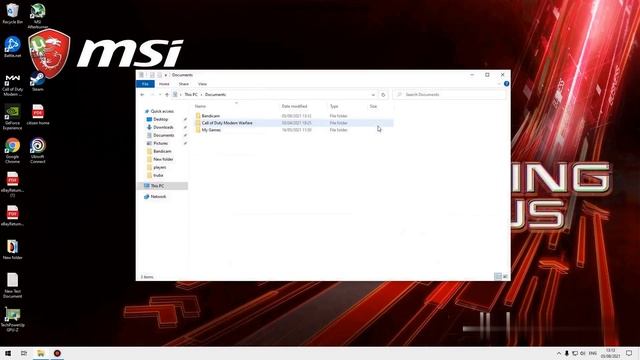Go to Desktop in navigation pane
Screen dimensions: 640x360
tap(160, 119)
